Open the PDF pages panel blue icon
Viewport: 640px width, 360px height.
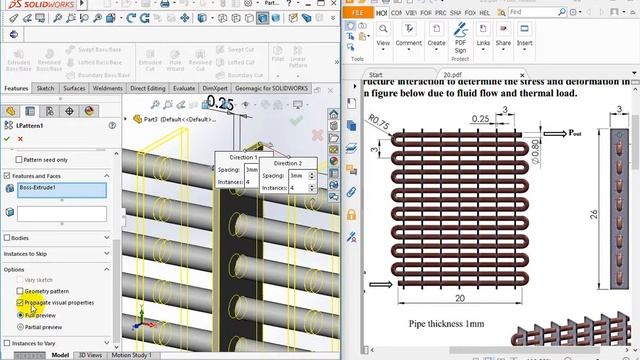click(x=351, y=126)
